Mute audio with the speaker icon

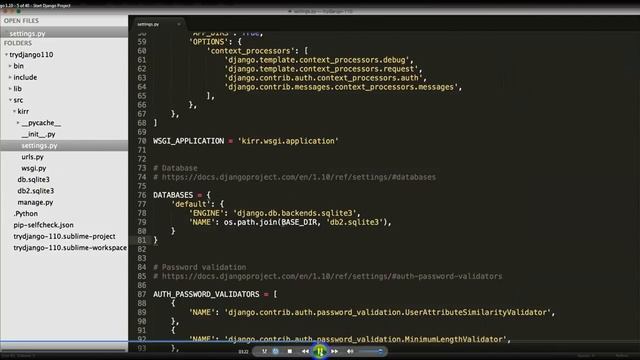pos(350,351)
